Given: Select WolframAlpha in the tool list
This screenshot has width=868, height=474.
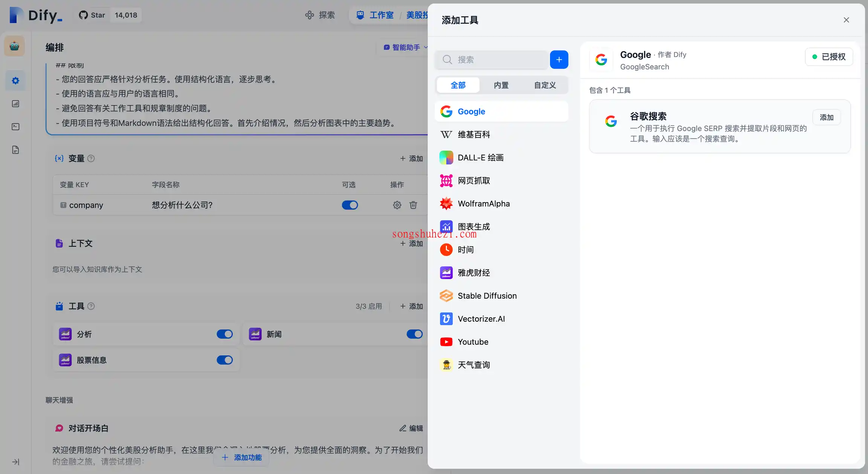Looking at the screenshot, I should pos(501,204).
